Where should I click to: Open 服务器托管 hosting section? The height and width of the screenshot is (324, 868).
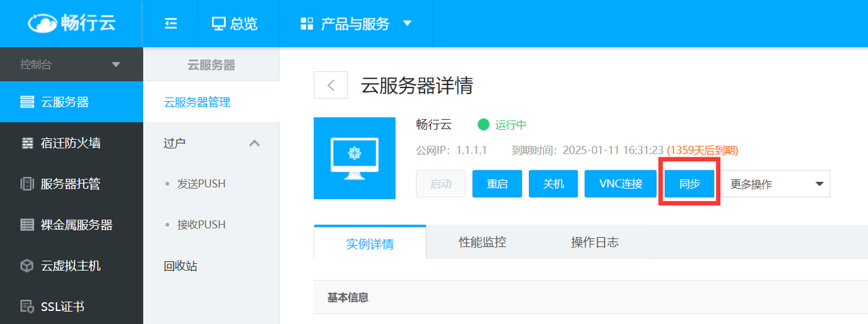click(71, 184)
